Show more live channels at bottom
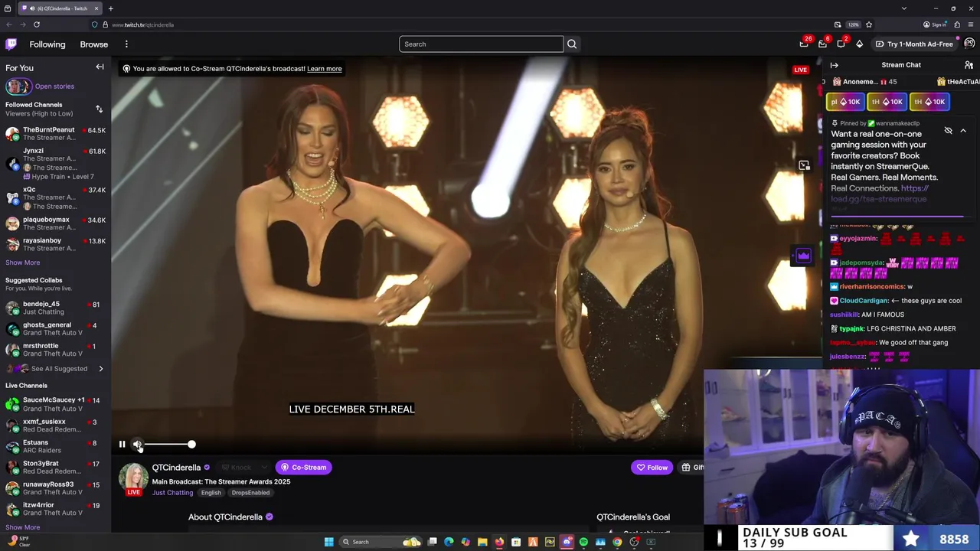 point(23,527)
